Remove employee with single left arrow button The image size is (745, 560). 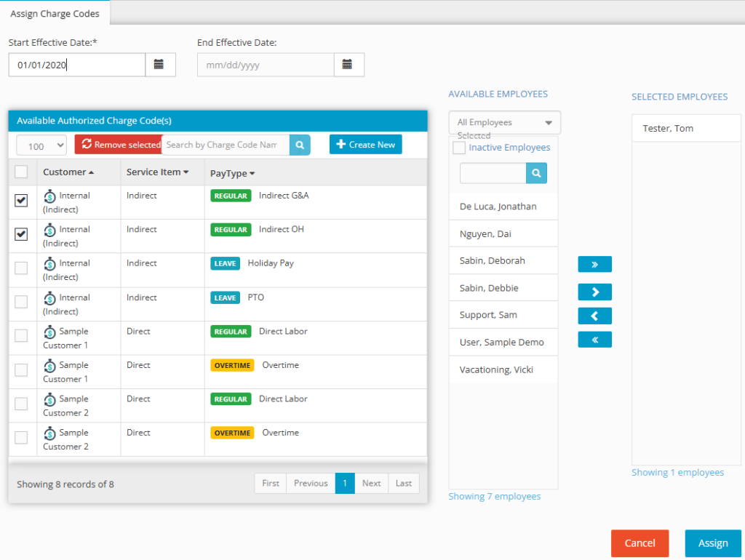tap(594, 316)
